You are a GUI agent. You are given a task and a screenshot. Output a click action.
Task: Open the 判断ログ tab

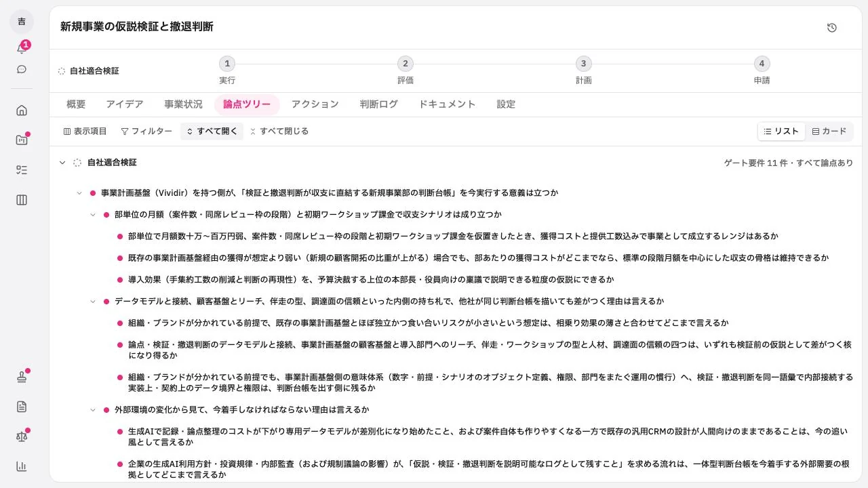click(378, 104)
